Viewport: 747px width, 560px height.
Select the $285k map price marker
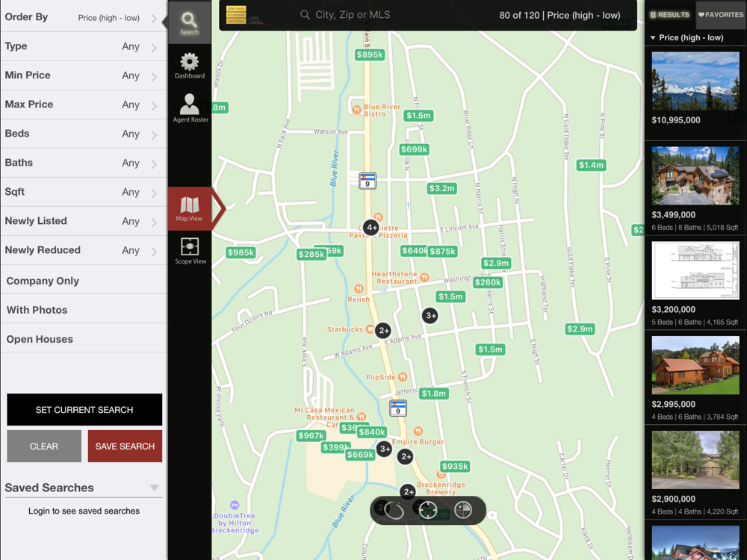click(x=311, y=255)
